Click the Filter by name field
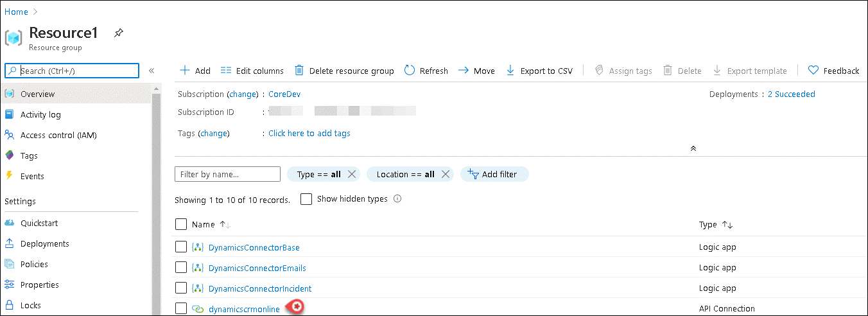 pyautogui.click(x=227, y=174)
